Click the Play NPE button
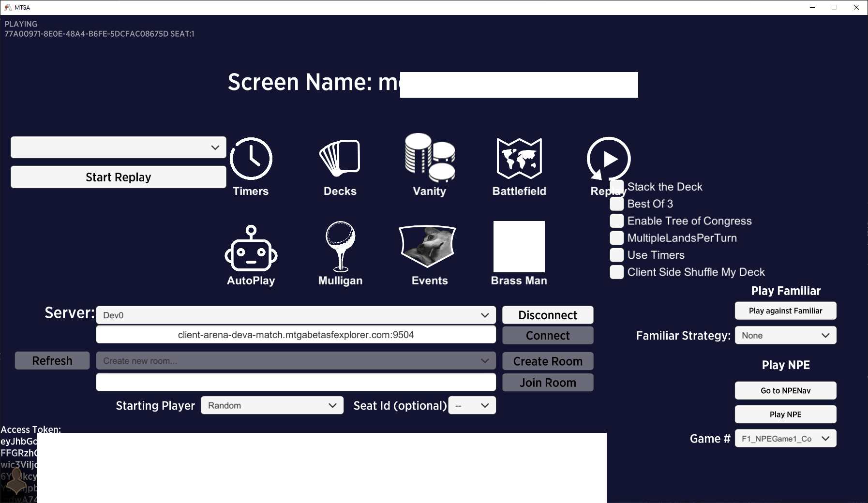Image resolution: width=868 pixels, height=503 pixels. [x=786, y=414]
